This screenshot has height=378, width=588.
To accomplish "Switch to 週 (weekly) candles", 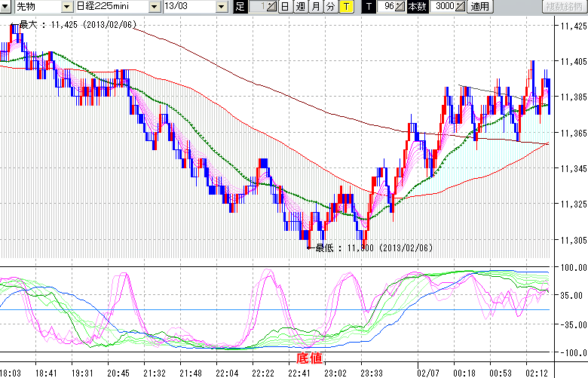I will click(300, 7).
